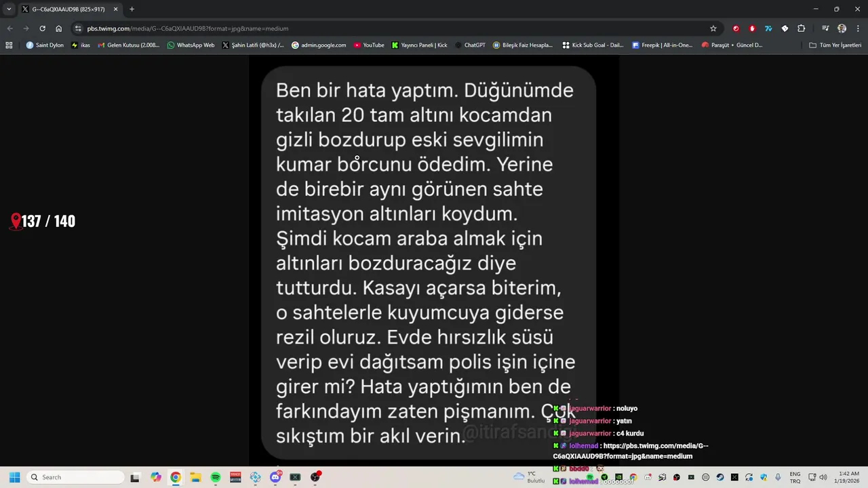868x488 pixels.
Task: Click the taskbar Search box
Action: tap(75, 477)
